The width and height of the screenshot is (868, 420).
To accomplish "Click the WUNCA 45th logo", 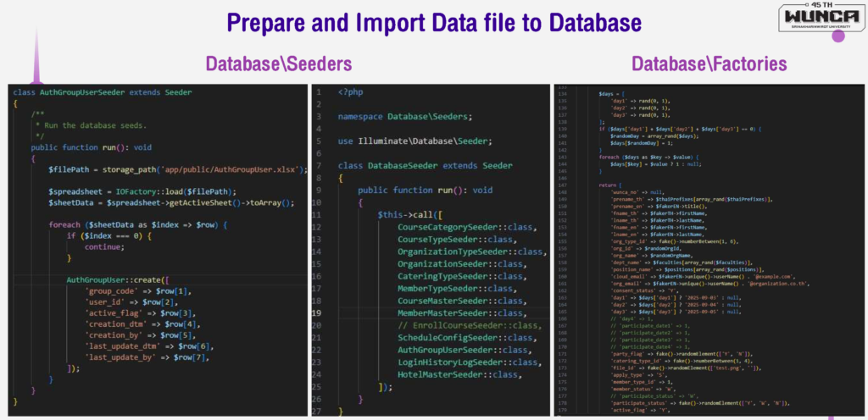I will (822, 19).
